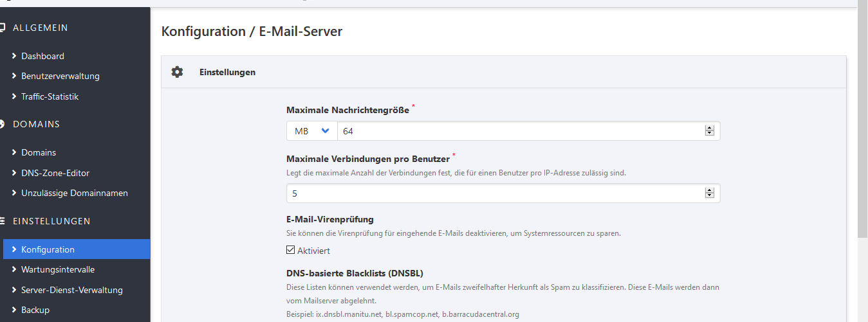Click the chevron icon before Dashboard
868x322 pixels.
coord(14,56)
